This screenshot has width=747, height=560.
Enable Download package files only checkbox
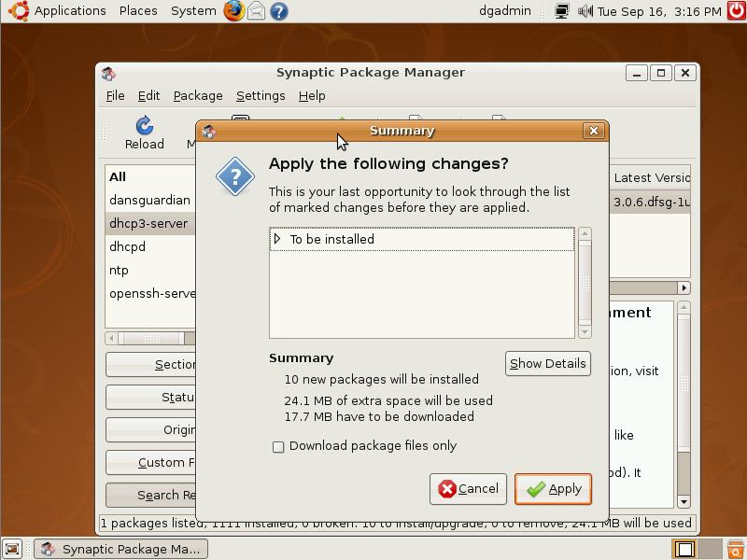278,447
